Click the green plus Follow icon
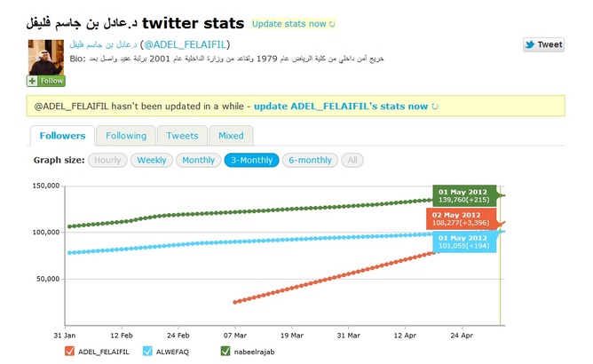 point(33,81)
